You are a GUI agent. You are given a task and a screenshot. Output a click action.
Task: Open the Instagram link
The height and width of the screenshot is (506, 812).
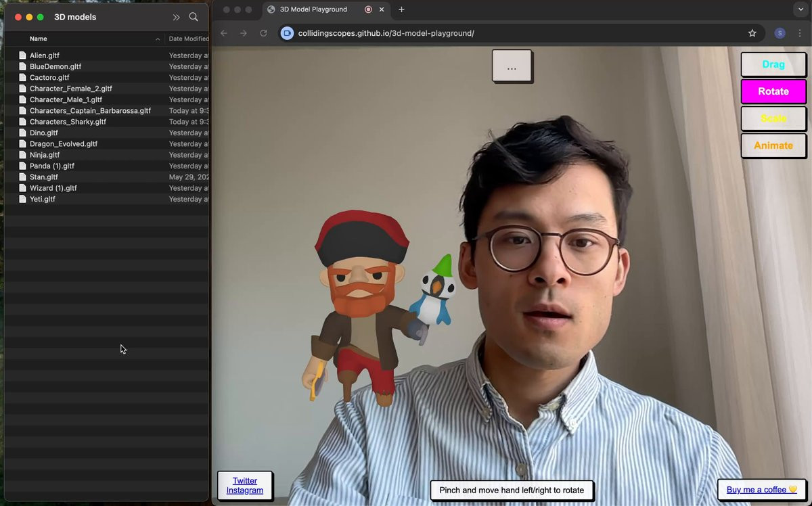pyautogui.click(x=245, y=490)
